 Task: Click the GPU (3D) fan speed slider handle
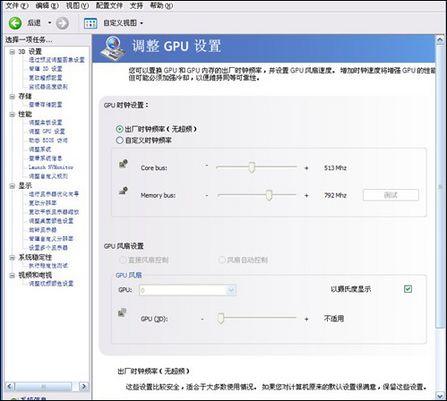coord(220,318)
